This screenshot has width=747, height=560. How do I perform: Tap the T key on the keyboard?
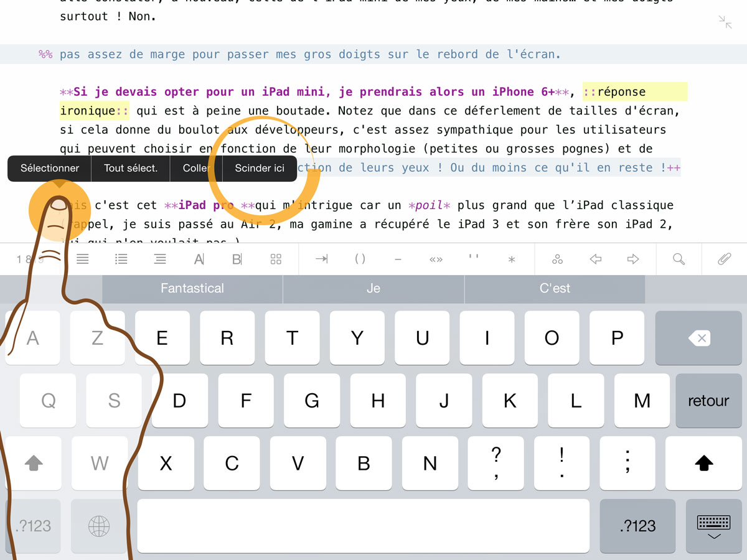(x=293, y=338)
